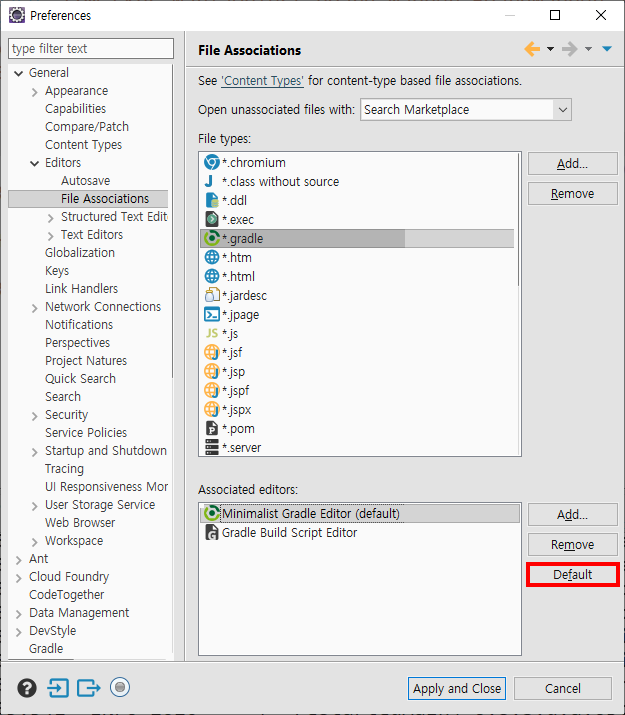Screen dimensions: 625x715
Task: Click Add button for File types
Action: coord(573,164)
